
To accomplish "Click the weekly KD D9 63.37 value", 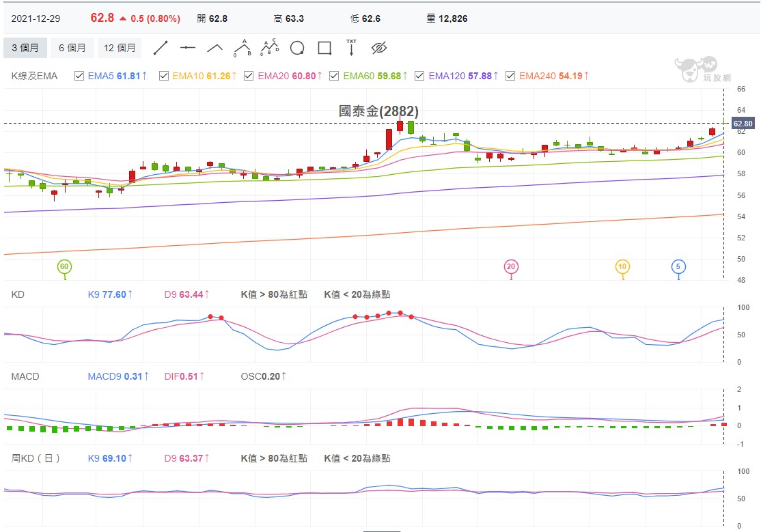I will click(x=187, y=458).
